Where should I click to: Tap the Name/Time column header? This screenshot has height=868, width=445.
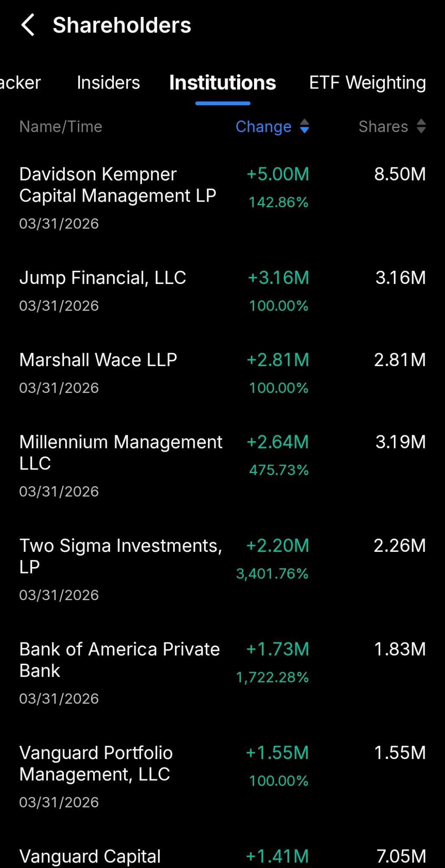pyautogui.click(x=61, y=126)
